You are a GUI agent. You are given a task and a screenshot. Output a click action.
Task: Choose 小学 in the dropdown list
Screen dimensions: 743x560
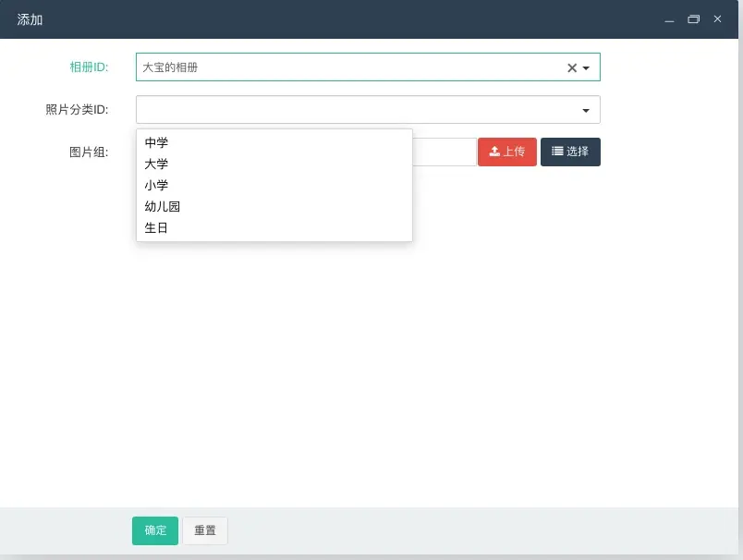tap(274, 185)
